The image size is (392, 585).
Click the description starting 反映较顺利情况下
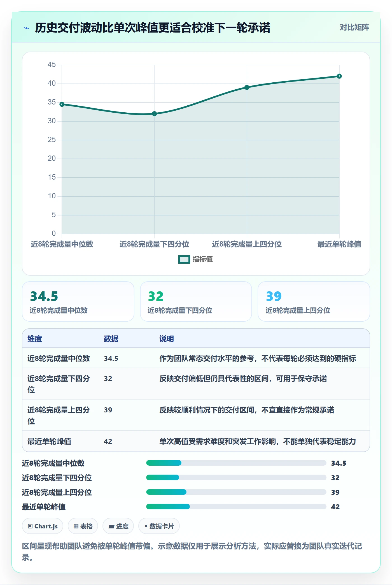(x=247, y=410)
